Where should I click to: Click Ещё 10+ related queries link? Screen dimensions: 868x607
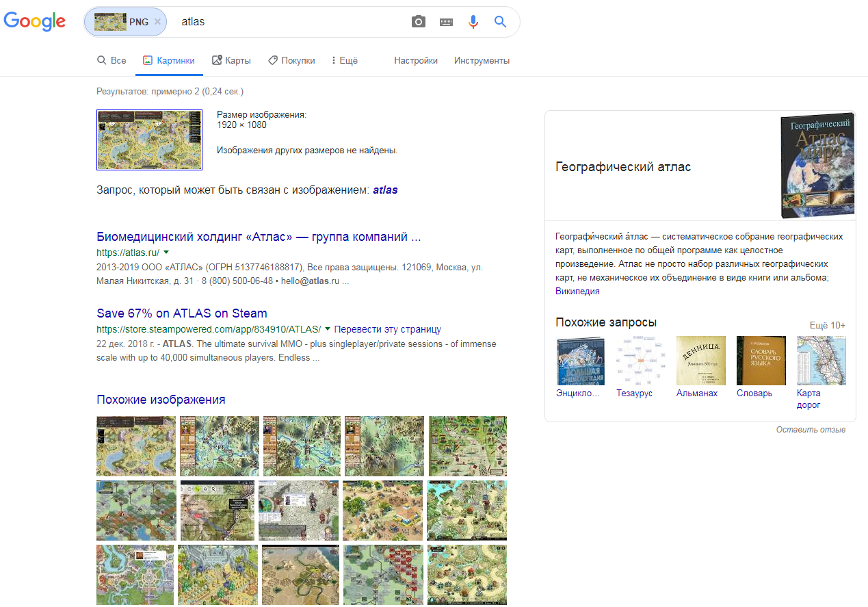point(828,325)
